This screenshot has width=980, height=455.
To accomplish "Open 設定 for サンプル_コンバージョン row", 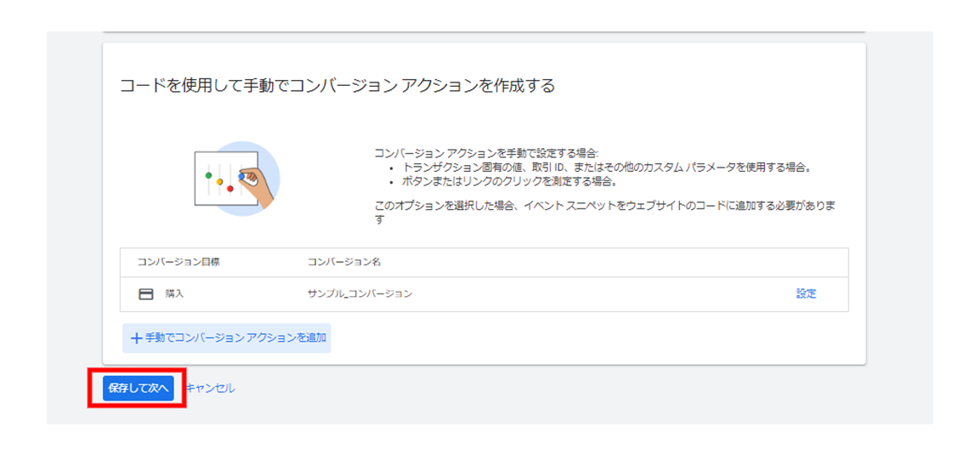I will pyautogui.click(x=806, y=293).
